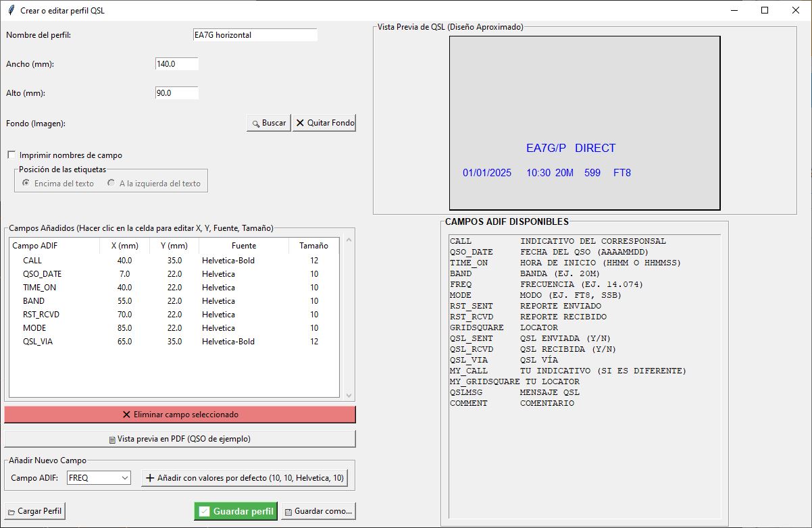Select the RST_RCVD field row

pyautogui.click(x=41, y=315)
